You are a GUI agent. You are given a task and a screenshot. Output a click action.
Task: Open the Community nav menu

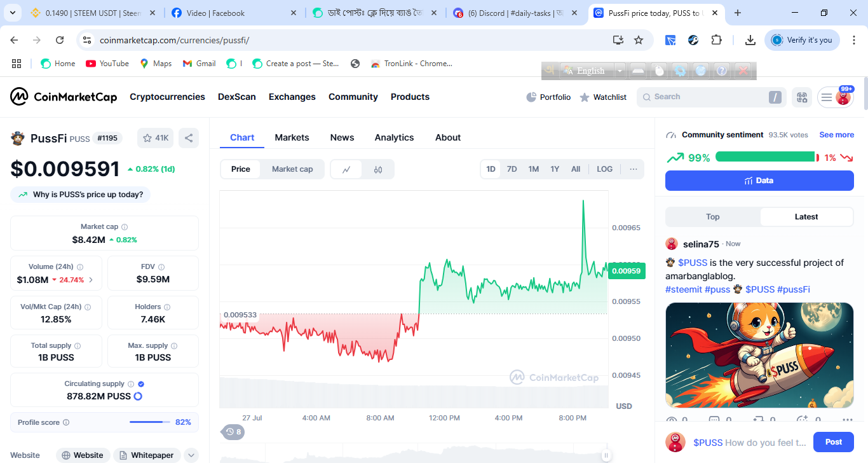pyautogui.click(x=353, y=97)
